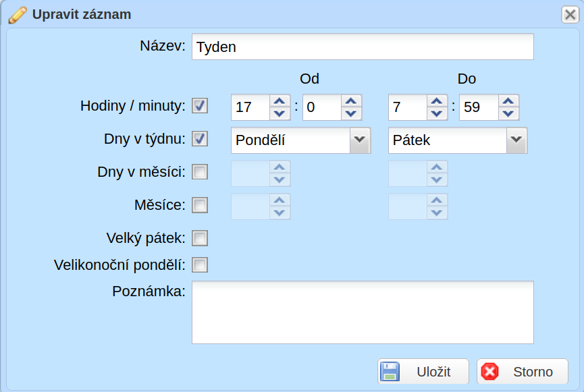Image resolution: width=584 pixels, height=392 pixels.
Task: Decrease the Do hours value 7
Action: (x=437, y=113)
